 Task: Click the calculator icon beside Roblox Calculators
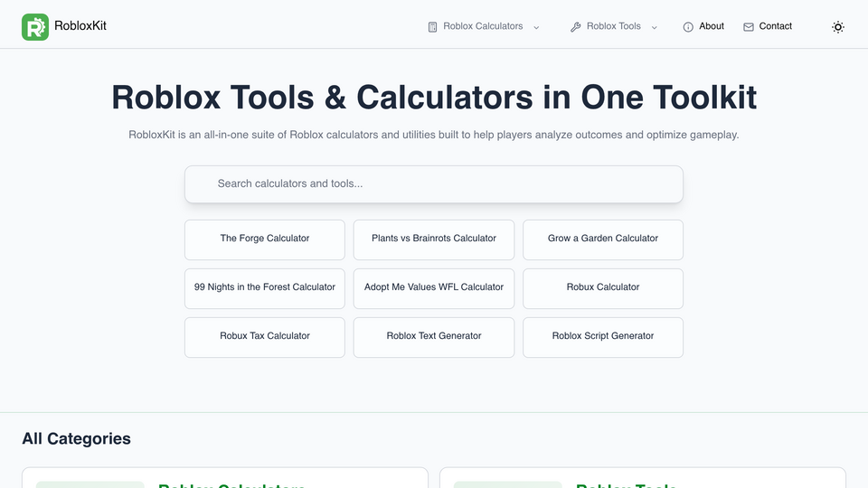[x=432, y=27]
